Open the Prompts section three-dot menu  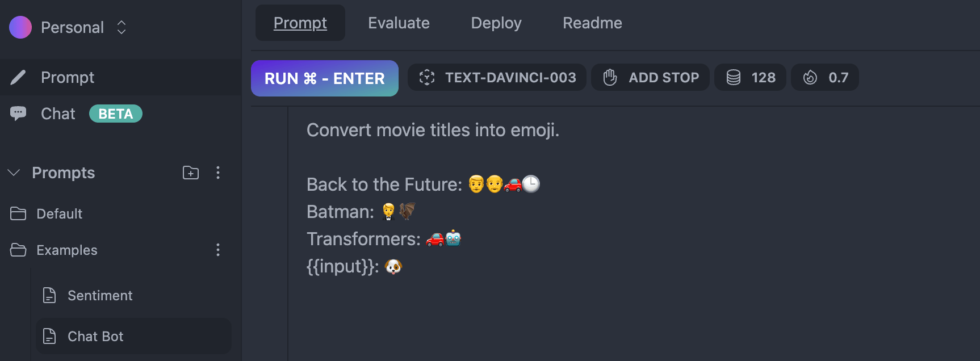point(218,173)
